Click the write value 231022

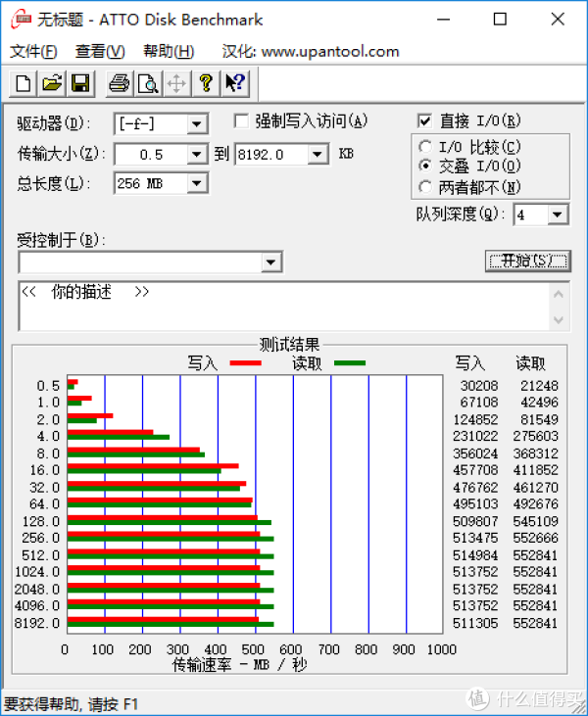[475, 436]
